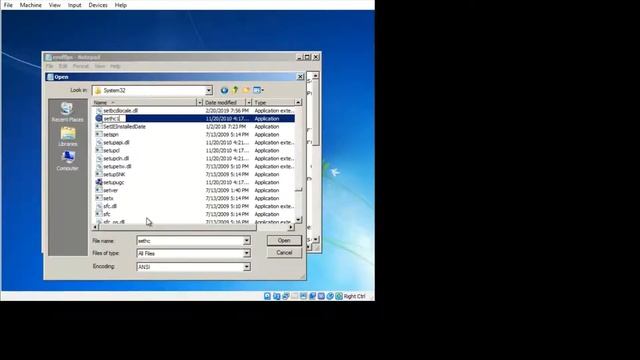Click the file list scroll down arrow

299,220
